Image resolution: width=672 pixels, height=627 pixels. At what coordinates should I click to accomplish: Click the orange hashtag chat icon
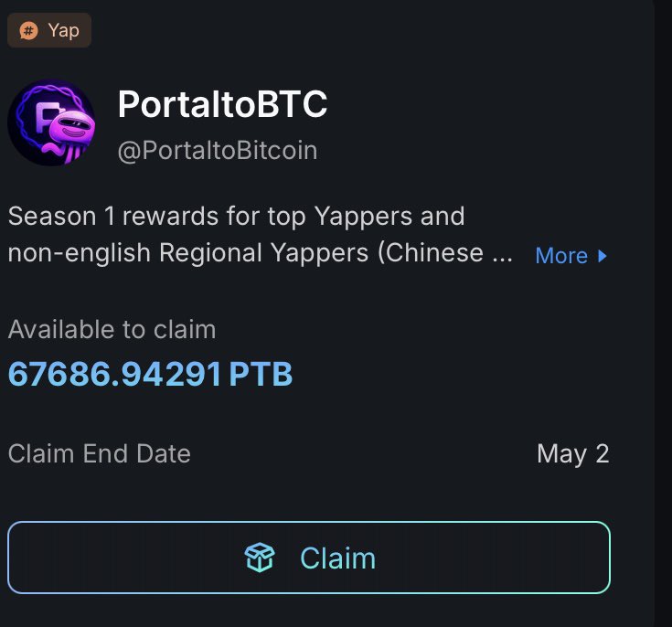[28, 31]
